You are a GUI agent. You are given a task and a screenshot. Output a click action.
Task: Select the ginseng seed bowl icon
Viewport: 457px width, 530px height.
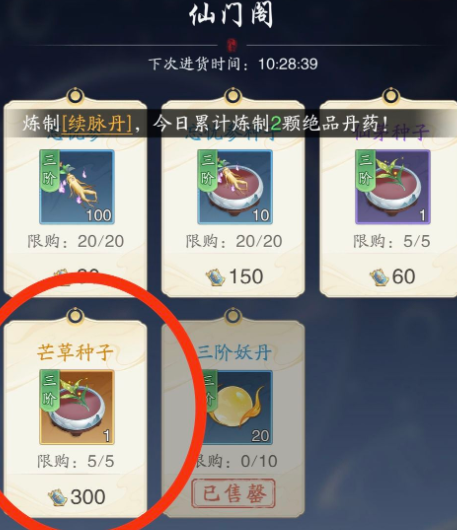click(235, 187)
